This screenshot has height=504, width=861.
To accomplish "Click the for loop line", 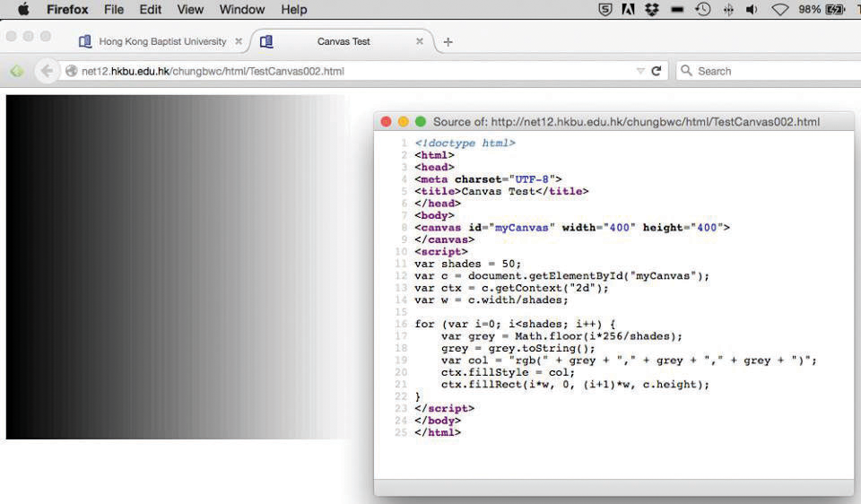I will (515, 324).
